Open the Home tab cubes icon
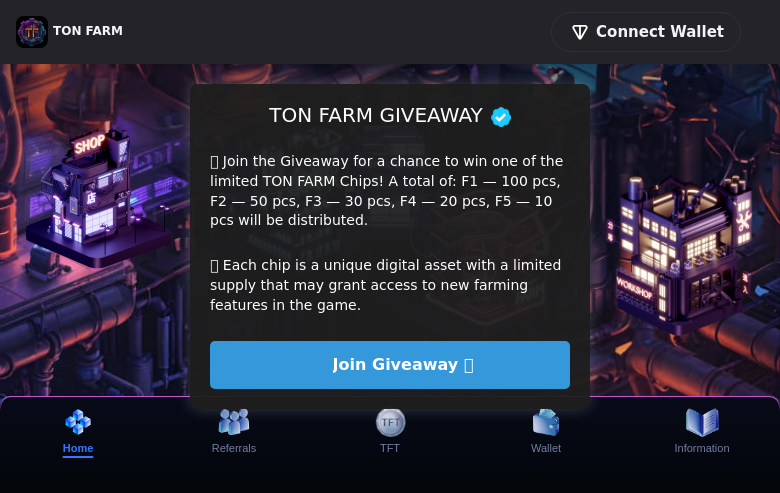The width and height of the screenshot is (780, 493). [78, 422]
